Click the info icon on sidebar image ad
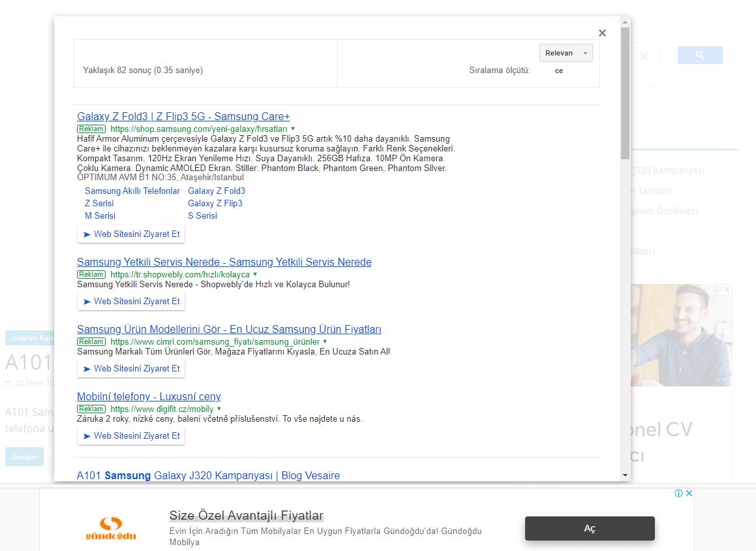756x551 pixels. click(716, 289)
